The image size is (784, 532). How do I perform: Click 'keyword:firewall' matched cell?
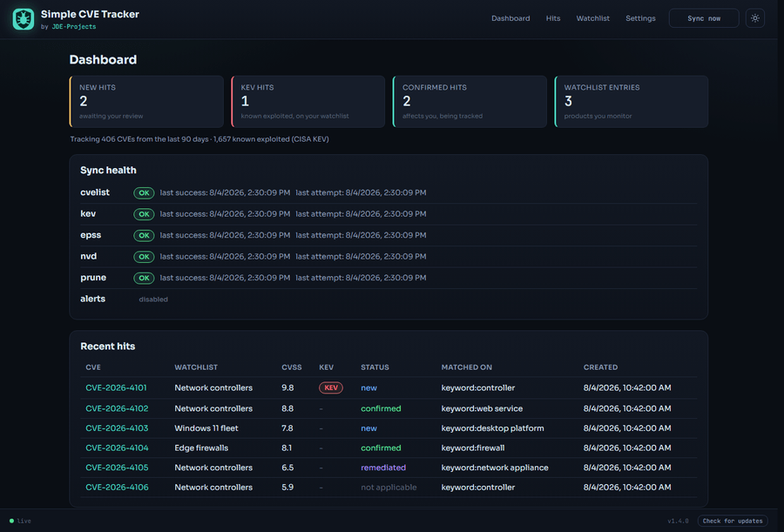point(473,448)
